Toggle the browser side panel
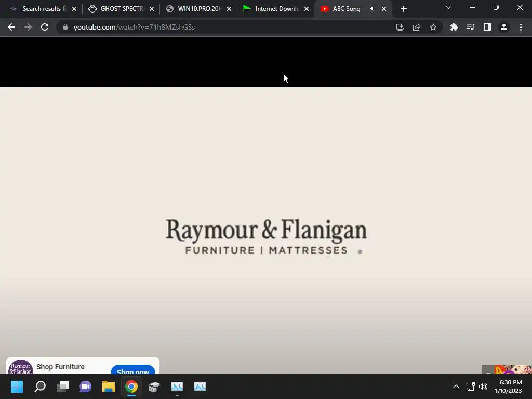This screenshot has width=532, height=399. [x=487, y=27]
